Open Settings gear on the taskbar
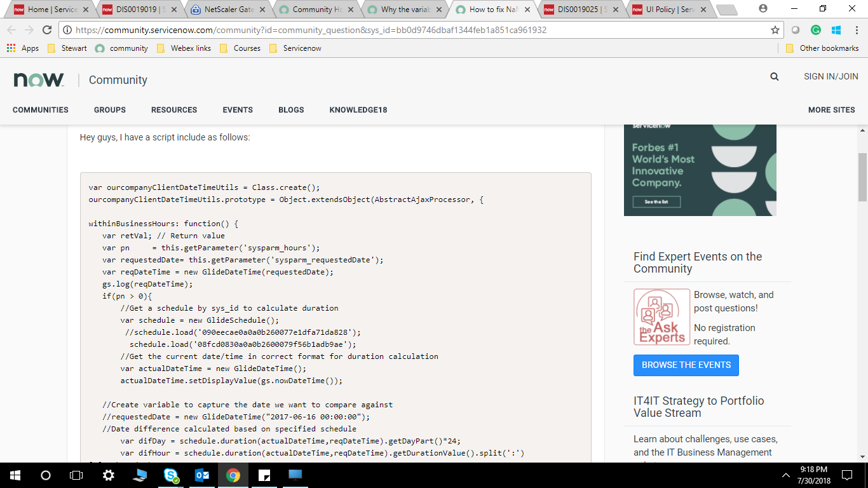The image size is (868, 488). (108, 475)
